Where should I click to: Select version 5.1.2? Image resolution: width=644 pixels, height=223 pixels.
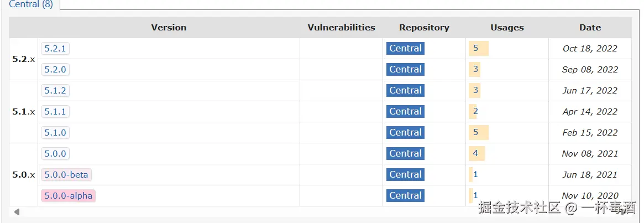pos(55,91)
